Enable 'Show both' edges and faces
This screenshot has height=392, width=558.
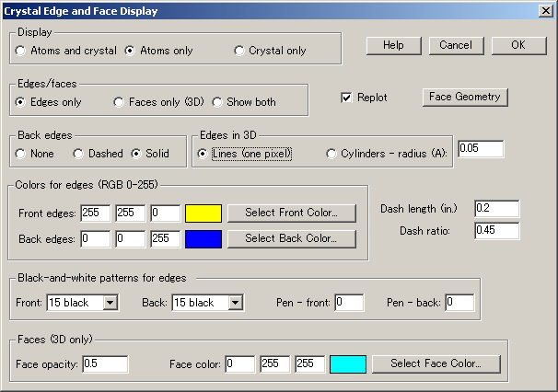point(218,101)
